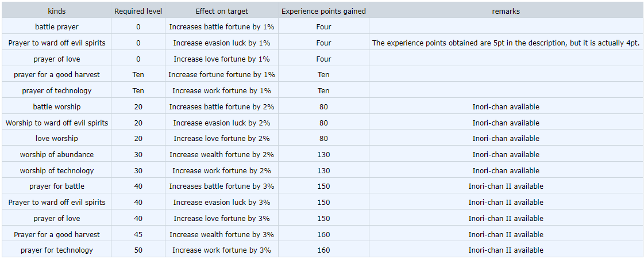Select "Increase evasion luck by 2%" cell

(x=221, y=123)
